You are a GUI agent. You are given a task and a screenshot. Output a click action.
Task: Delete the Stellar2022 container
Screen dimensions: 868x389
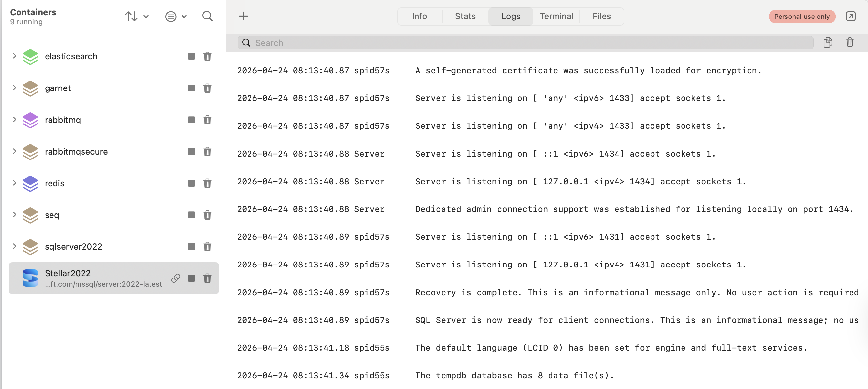[207, 278]
